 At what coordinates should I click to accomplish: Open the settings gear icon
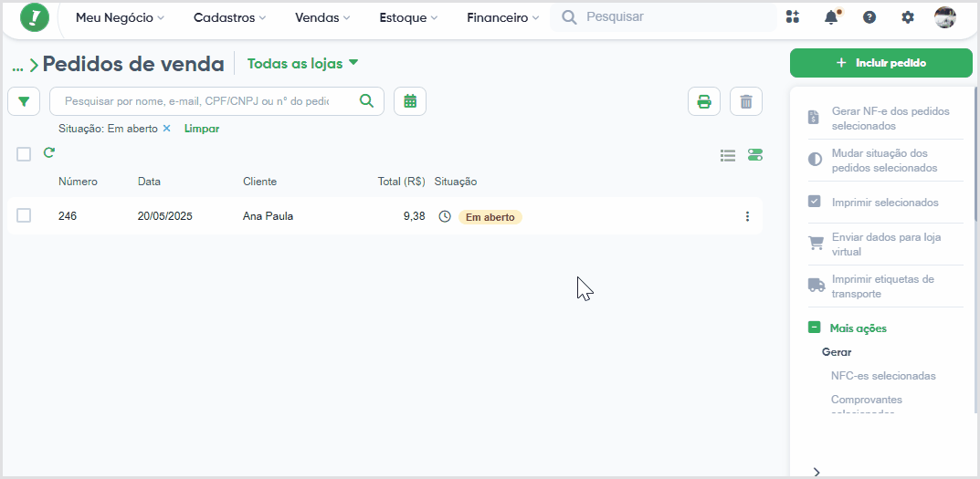(x=908, y=17)
